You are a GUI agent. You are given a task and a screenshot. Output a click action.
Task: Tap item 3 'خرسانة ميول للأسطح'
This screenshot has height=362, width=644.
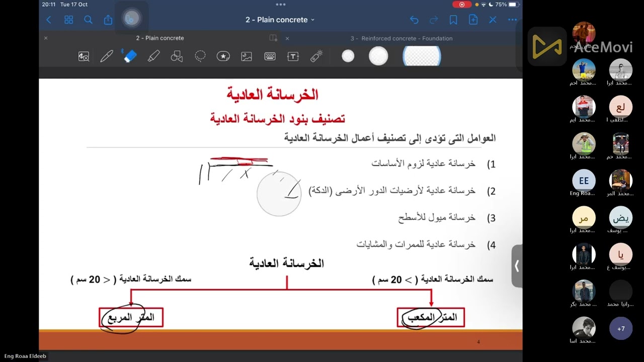click(x=437, y=218)
